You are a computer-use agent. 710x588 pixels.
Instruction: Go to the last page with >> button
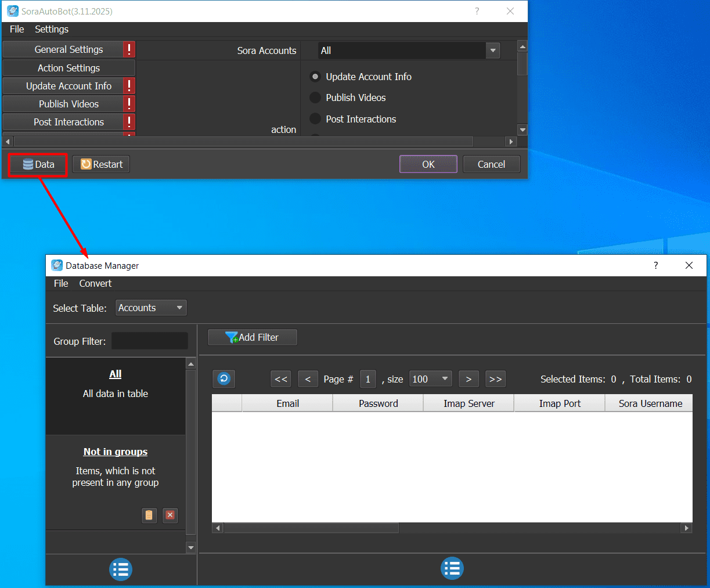point(495,379)
